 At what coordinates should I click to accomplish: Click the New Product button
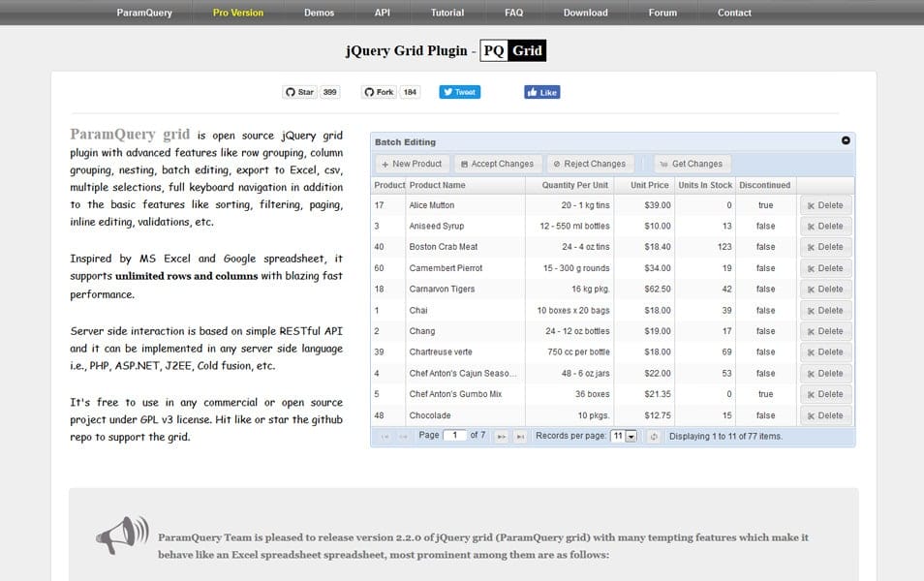pyautogui.click(x=412, y=164)
